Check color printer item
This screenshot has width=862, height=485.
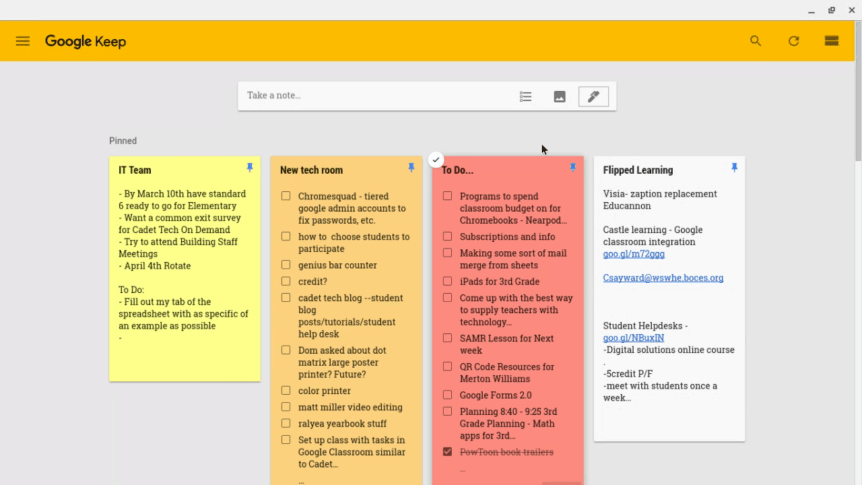click(x=286, y=390)
